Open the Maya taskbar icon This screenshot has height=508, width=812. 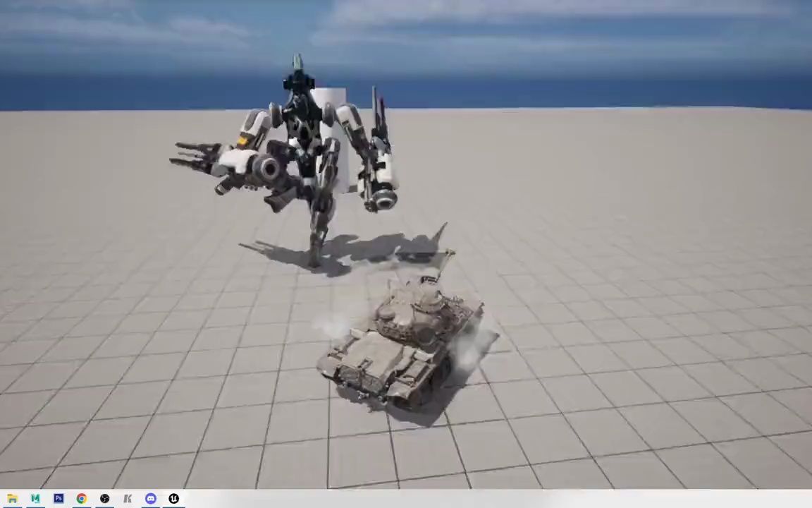point(35,499)
